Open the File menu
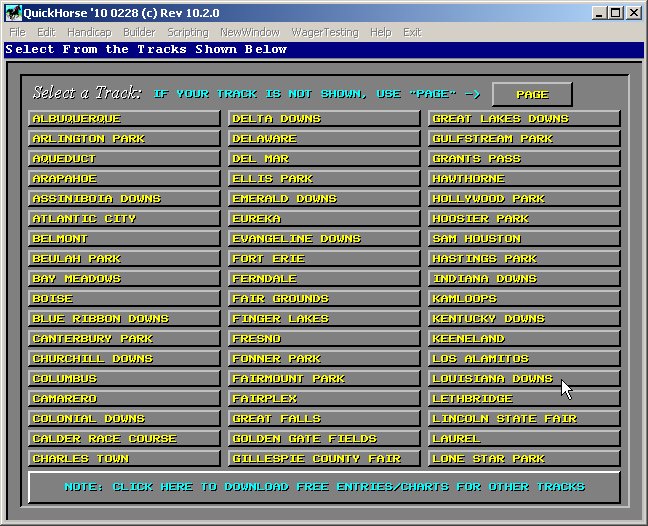This screenshot has height=526, width=648. coord(17,32)
